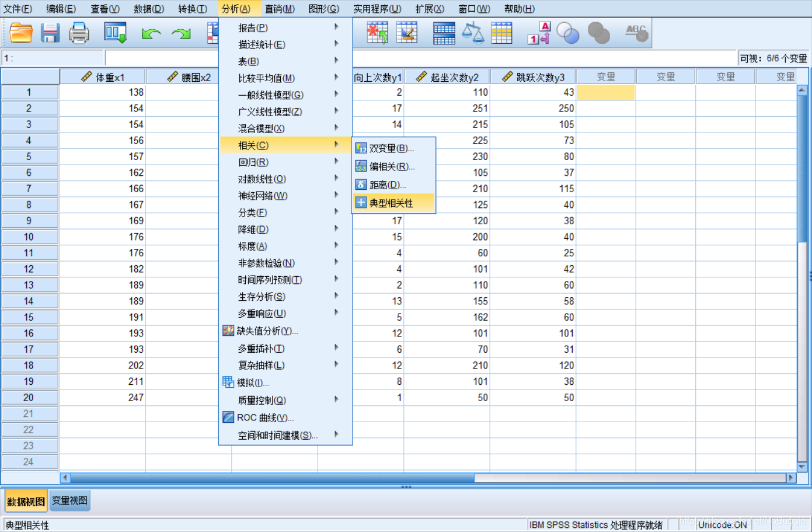Switch to Variable View (变量视图) tab
The image size is (812, 532).
69,500
